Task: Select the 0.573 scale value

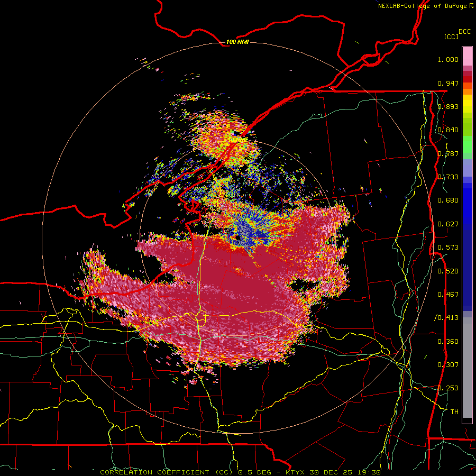Action: pos(448,247)
